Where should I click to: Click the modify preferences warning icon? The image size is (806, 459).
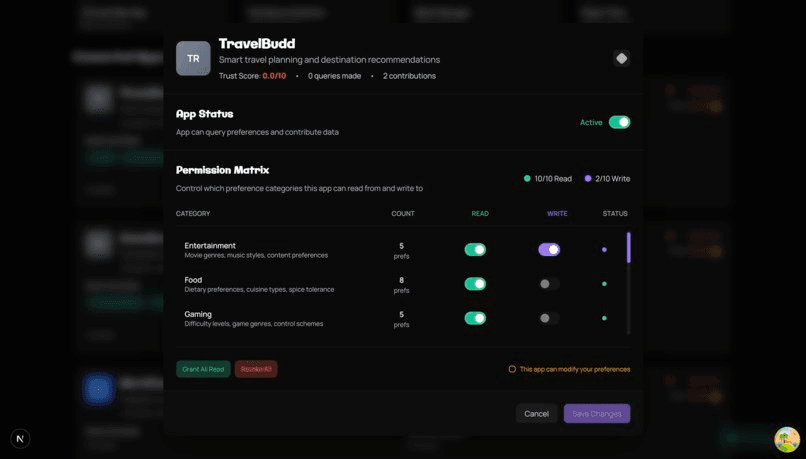512,369
